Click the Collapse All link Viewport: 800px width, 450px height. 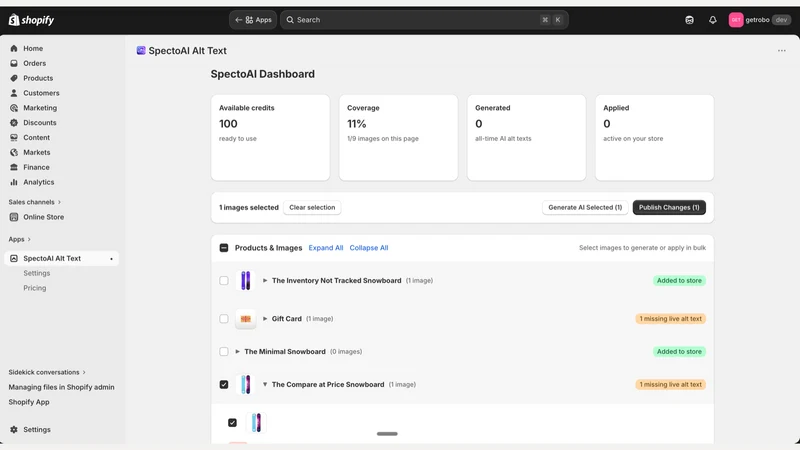click(369, 247)
